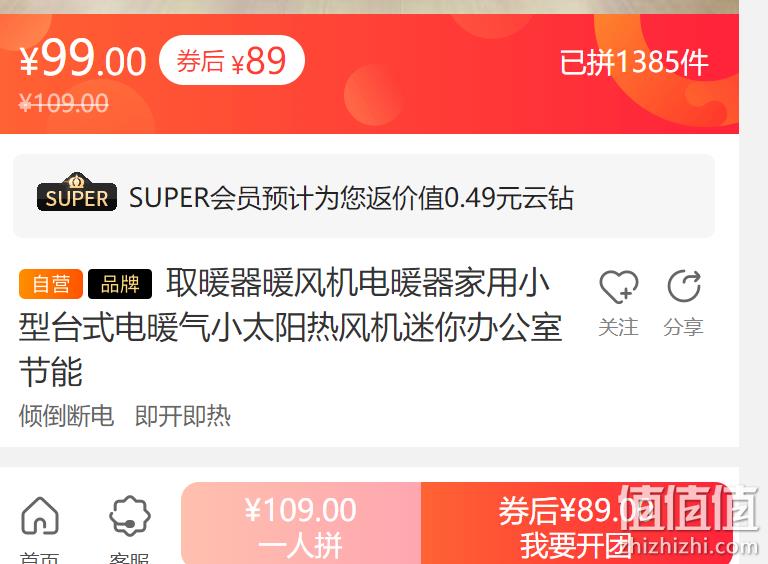The image size is (768, 564).
Task: Click the 关注 label under the heart
Action: coord(619,327)
